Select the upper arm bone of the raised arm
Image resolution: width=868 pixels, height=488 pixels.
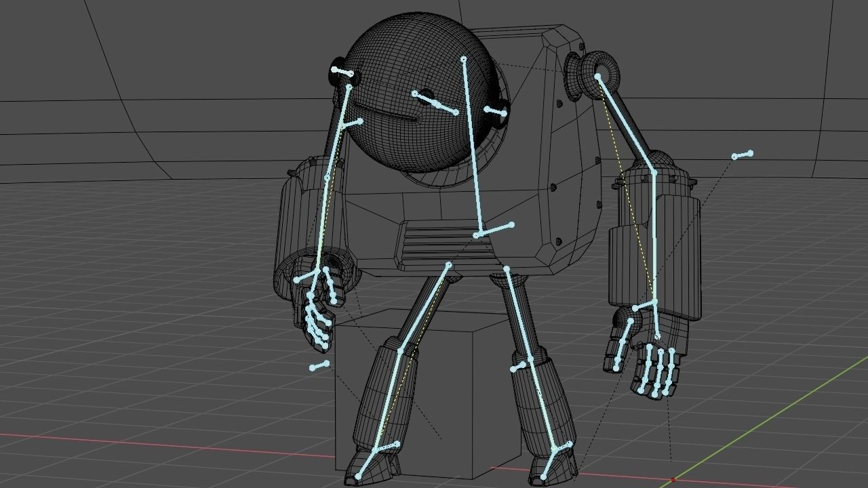626,124
